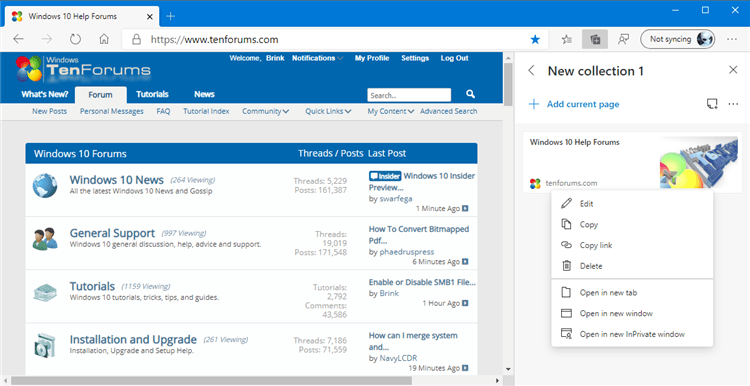The height and width of the screenshot is (386, 750).
Task: Choose Copy link from the context menu
Action: (x=632, y=245)
